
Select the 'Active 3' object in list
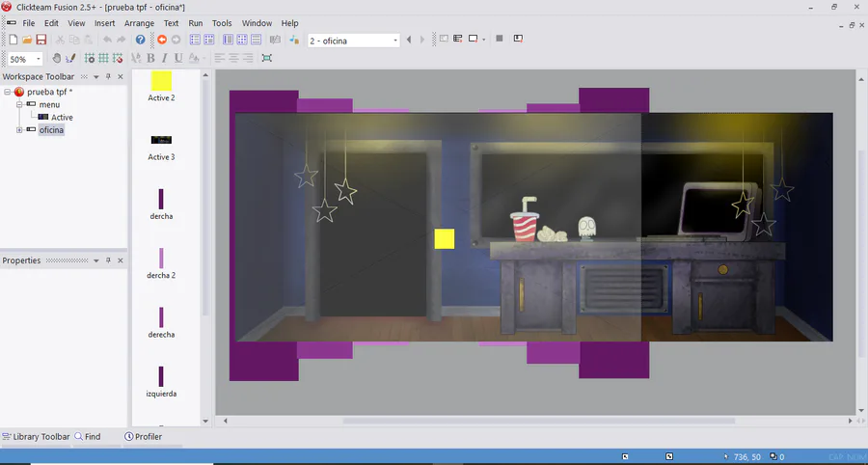(x=161, y=148)
